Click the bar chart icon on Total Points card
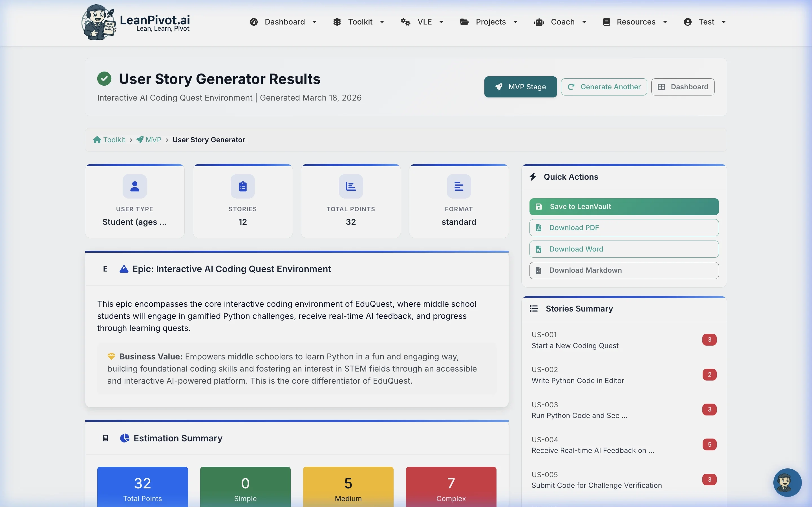This screenshot has height=507, width=812. [350, 186]
